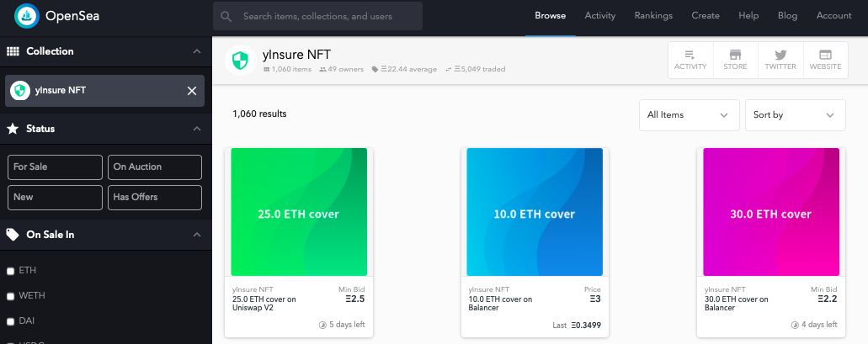
Task: Open the collection's Website button
Action: pyautogui.click(x=825, y=61)
